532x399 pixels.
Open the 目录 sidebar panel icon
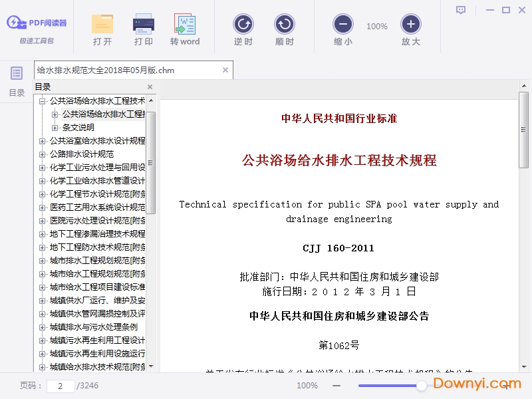pyautogui.click(x=17, y=74)
